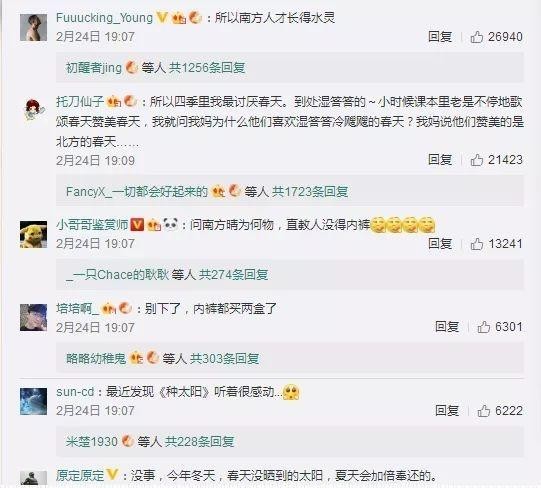Open username link 托刀仙子
The width and height of the screenshot is (541, 488).
click(80, 101)
